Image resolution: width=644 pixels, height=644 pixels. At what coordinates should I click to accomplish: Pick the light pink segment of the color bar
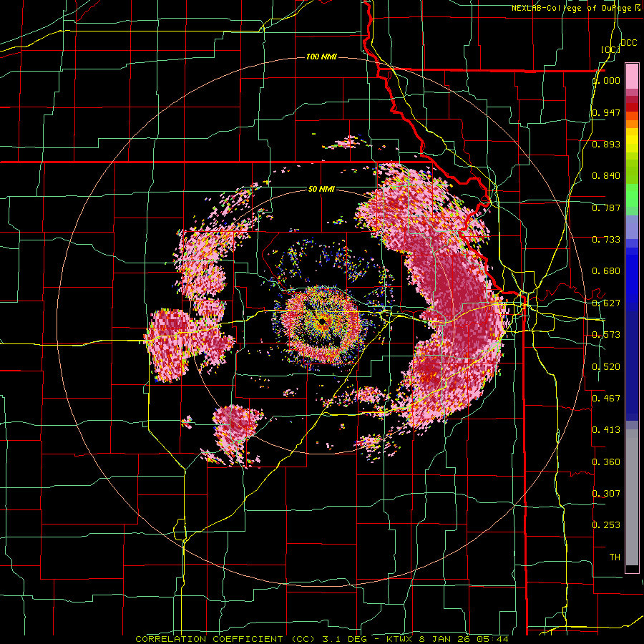(x=632, y=76)
